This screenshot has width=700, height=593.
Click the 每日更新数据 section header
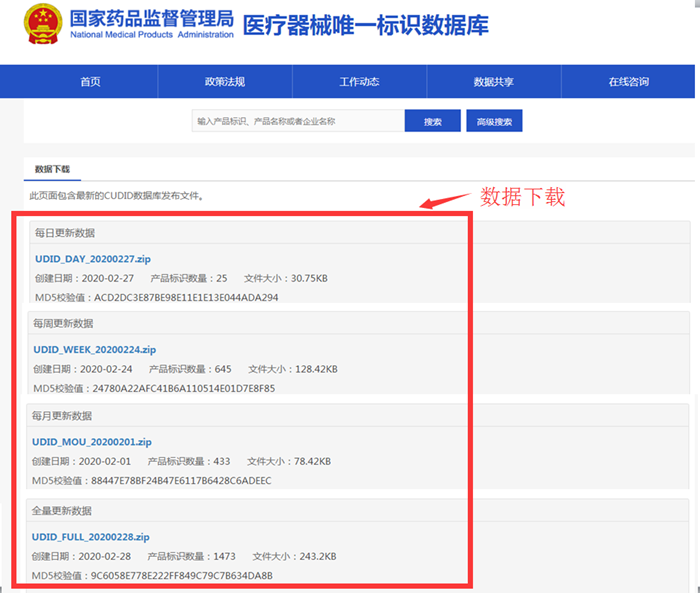tap(64, 233)
